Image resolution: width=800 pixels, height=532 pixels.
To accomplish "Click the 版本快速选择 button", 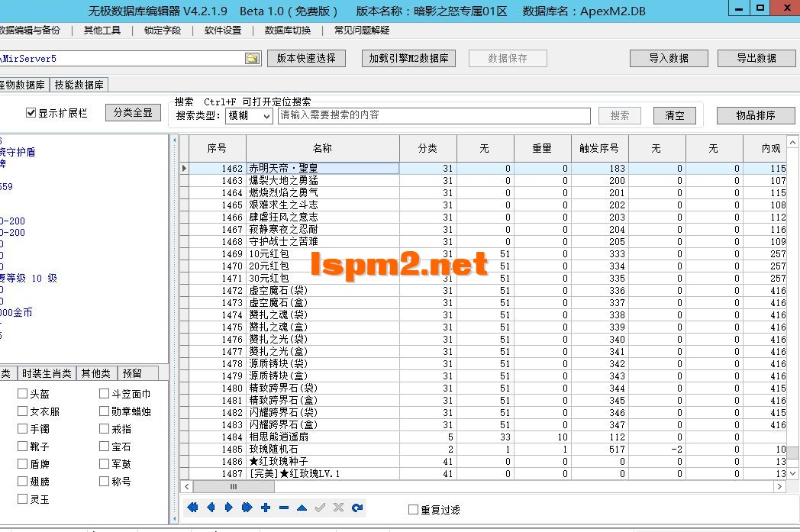I will (x=306, y=58).
